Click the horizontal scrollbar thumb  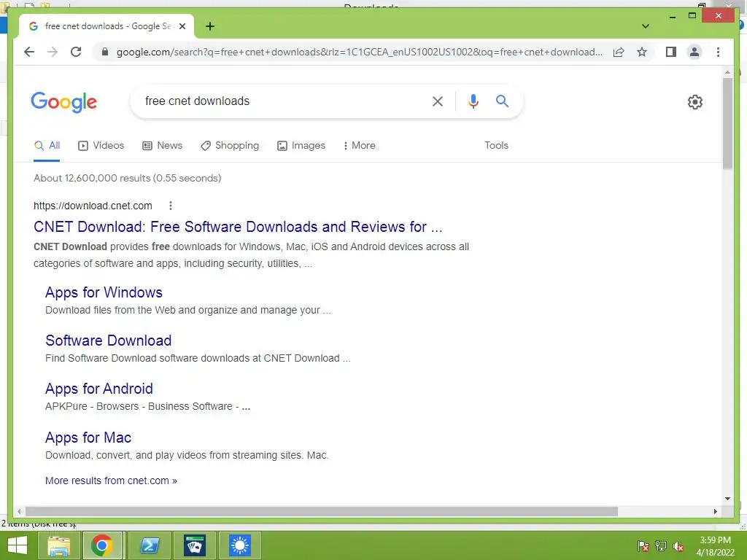point(322,511)
